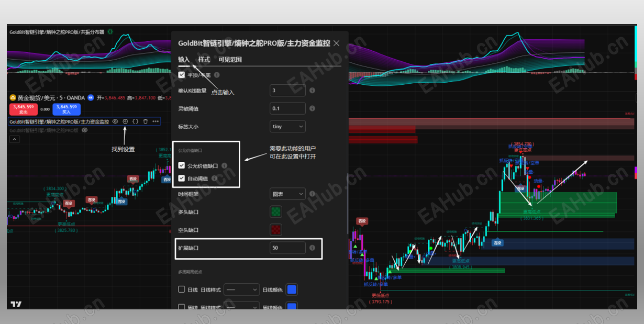Viewport: 644px width, 324px height.
Task: Click info icon next to 平顶/平底
Action: point(217,75)
